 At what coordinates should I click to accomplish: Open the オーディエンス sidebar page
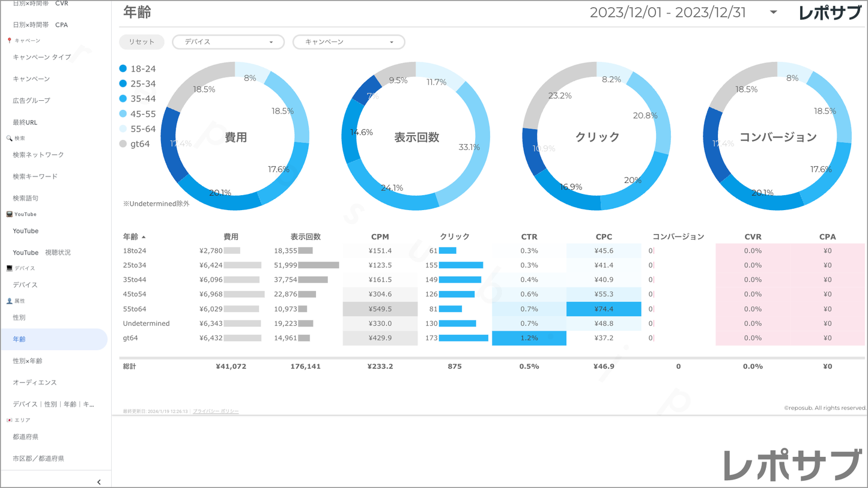pos(35,382)
